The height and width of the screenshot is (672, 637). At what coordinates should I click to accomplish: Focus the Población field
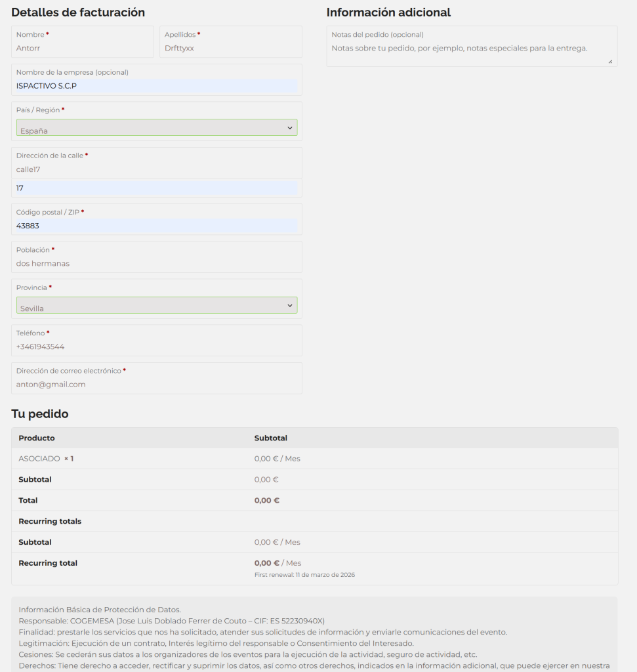[156, 263]
